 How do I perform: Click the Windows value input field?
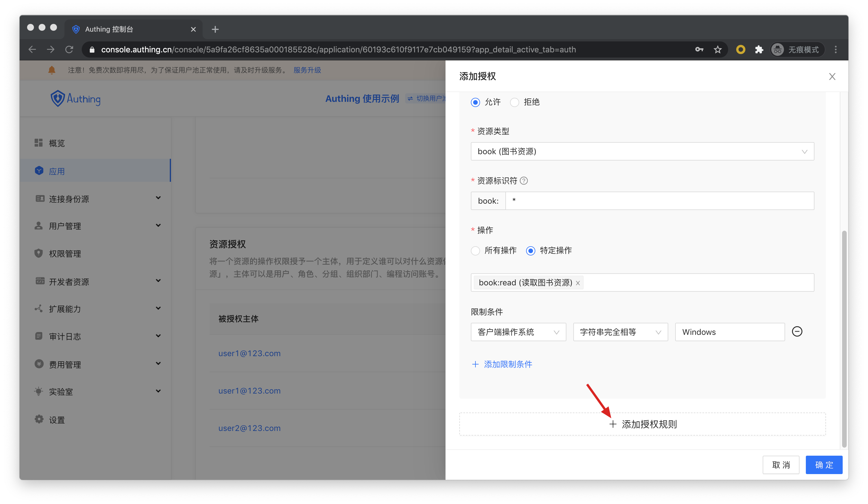tap(730, 332)
